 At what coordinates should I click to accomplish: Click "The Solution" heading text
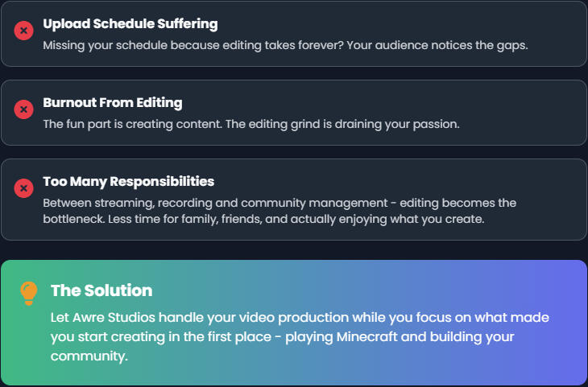(x=101, y=290)
